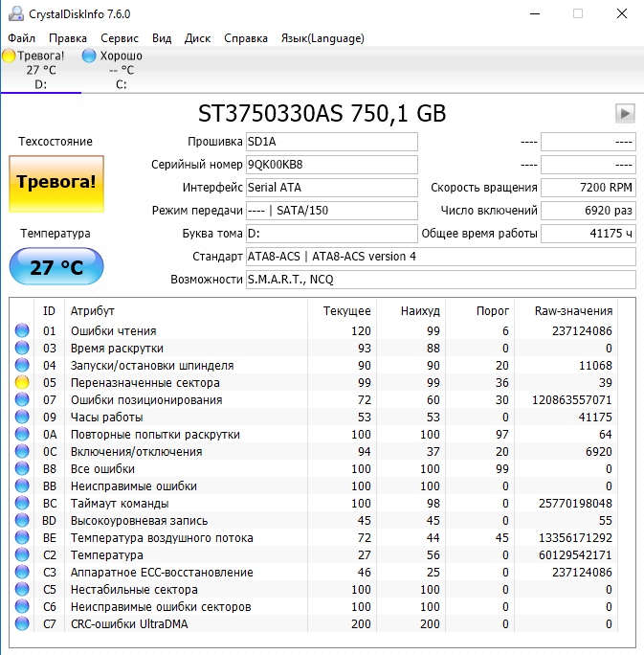Click the yellow Тревога! health status button
Viewport: 644px width, 655px height.
pyautogui.click(x=56, y=184)
